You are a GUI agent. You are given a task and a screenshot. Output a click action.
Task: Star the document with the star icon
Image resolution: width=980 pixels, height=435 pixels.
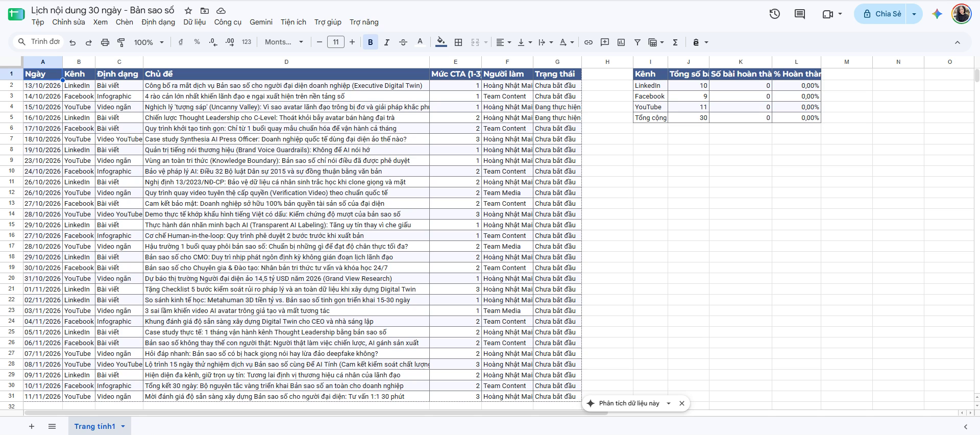pyautogui.click(x=188, y=11)
